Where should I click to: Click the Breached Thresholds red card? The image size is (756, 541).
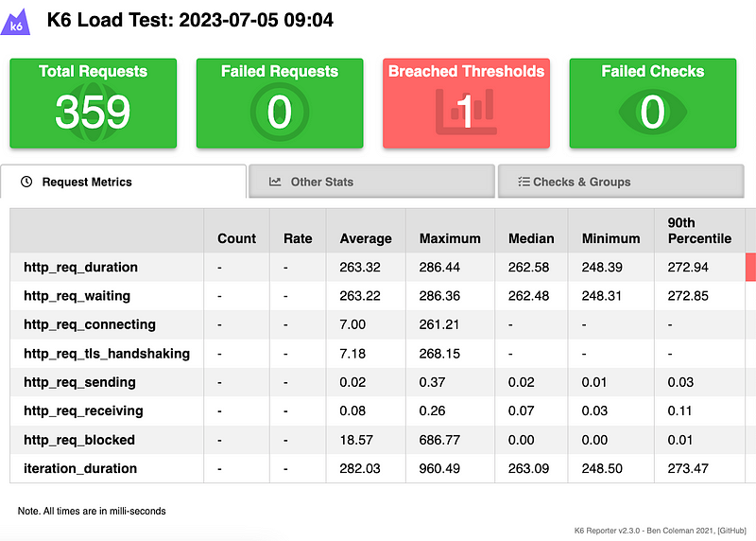tap(466, 103)
